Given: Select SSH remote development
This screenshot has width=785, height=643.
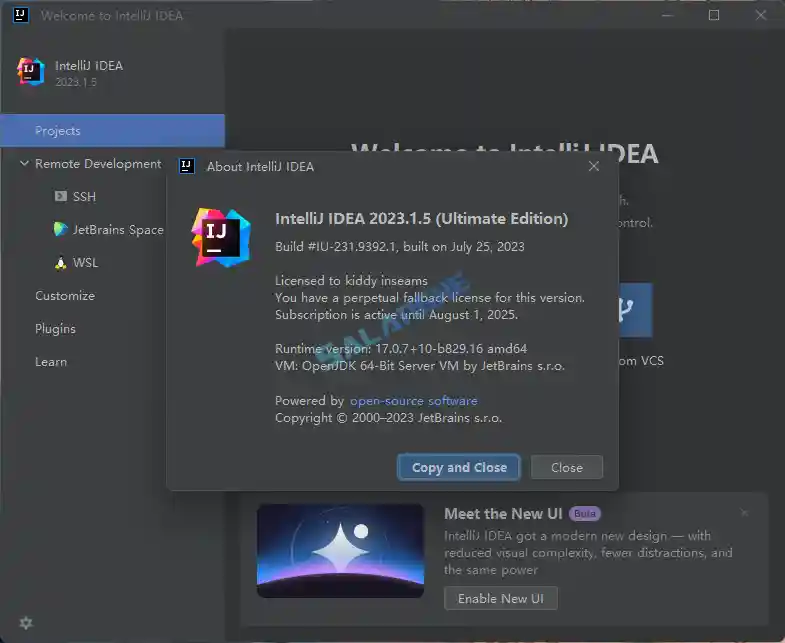Looking at the screenshot, I should (84, 197).
